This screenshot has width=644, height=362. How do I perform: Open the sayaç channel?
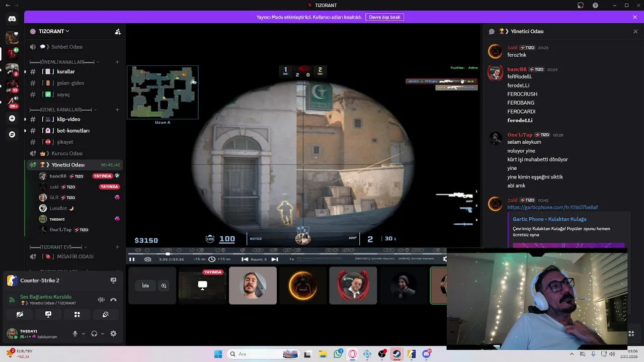coord(75,95)
